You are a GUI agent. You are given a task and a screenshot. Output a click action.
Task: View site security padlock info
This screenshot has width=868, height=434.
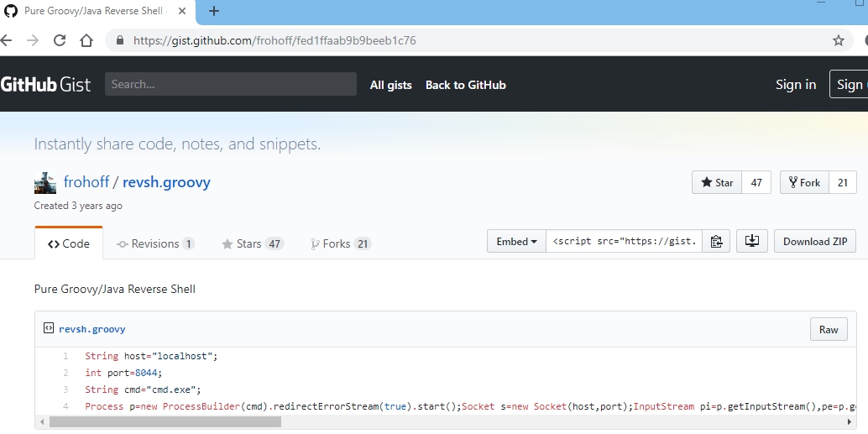coord(119,40)
